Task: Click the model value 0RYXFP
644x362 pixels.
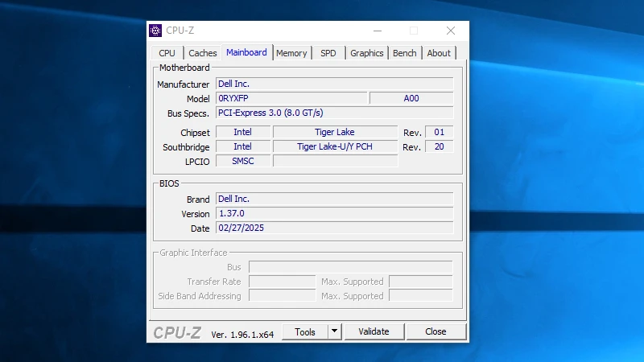Action: click(291, 98)
